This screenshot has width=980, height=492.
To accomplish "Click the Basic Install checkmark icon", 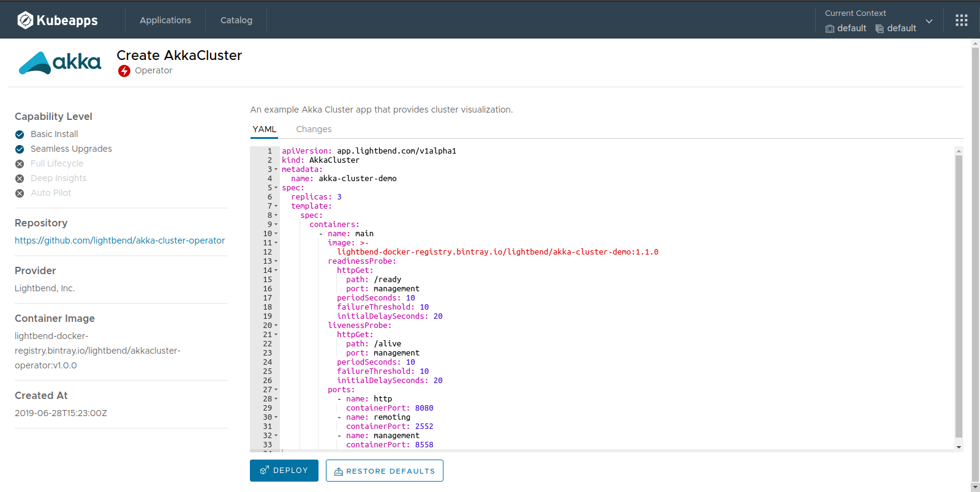I will point(20,135).
